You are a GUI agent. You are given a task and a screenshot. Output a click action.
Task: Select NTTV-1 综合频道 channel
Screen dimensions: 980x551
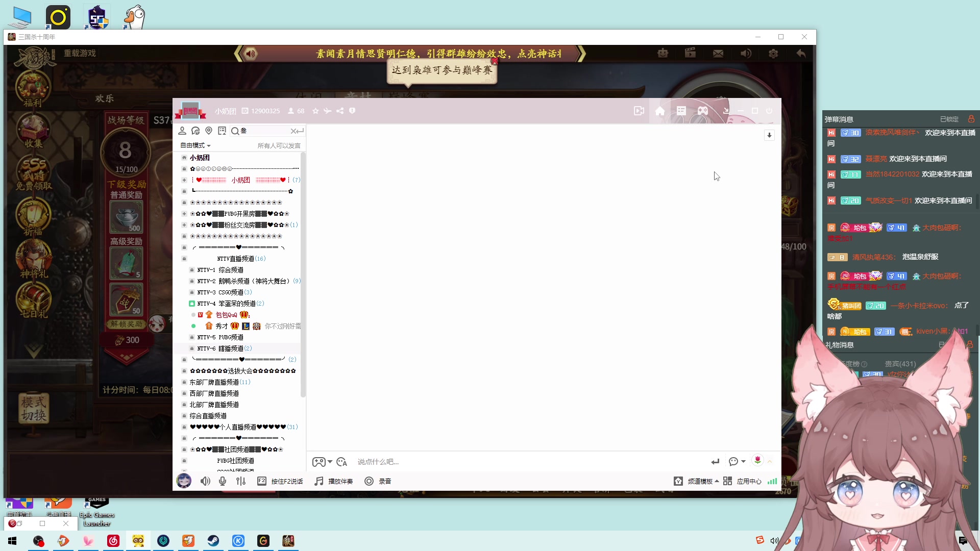(x=220, y=270)
